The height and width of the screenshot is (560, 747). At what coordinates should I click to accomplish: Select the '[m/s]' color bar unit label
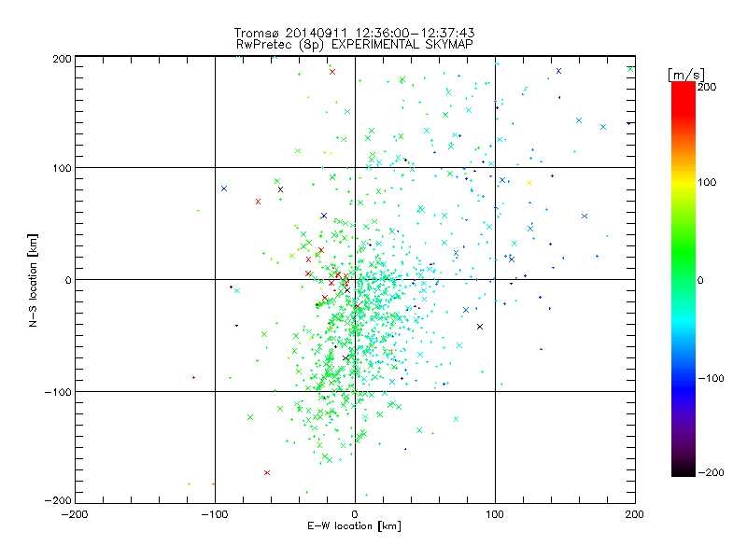[x=686, y=75]
